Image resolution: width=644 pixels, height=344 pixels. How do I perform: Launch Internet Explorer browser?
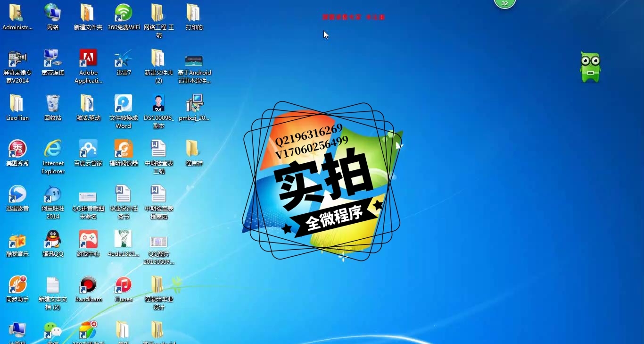[x=53, y=157]
